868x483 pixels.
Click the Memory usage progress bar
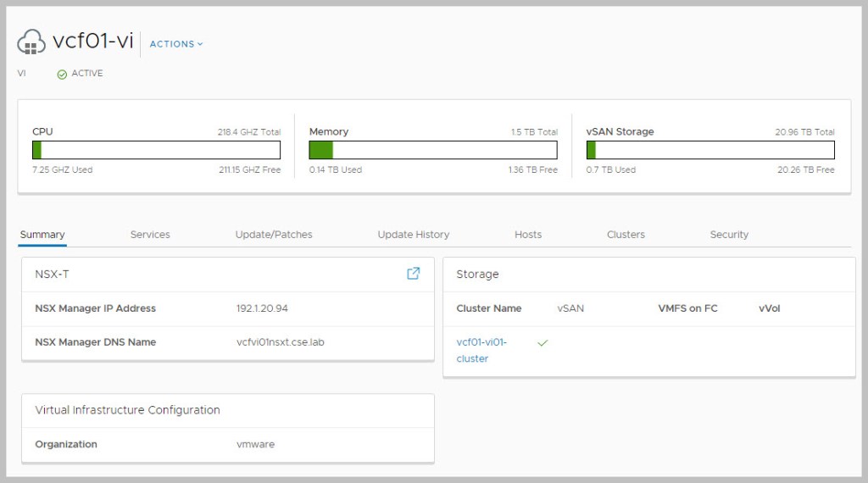click(433, 150)
